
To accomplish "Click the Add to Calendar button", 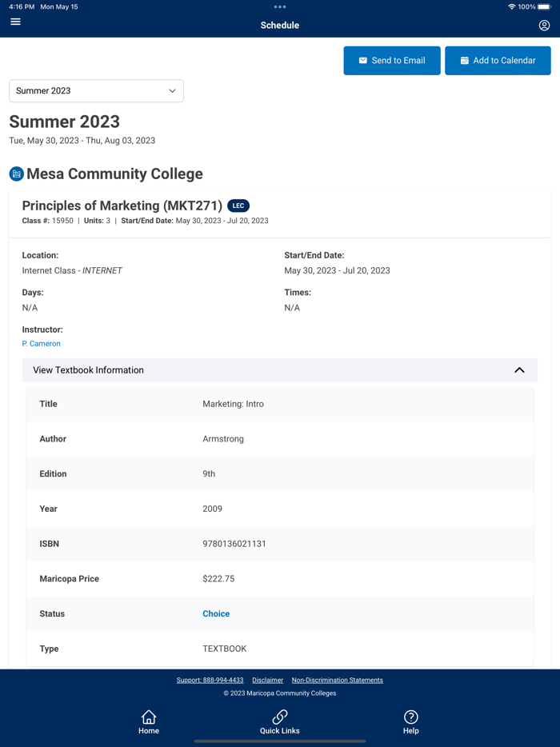I will click(x=498, y=60).
